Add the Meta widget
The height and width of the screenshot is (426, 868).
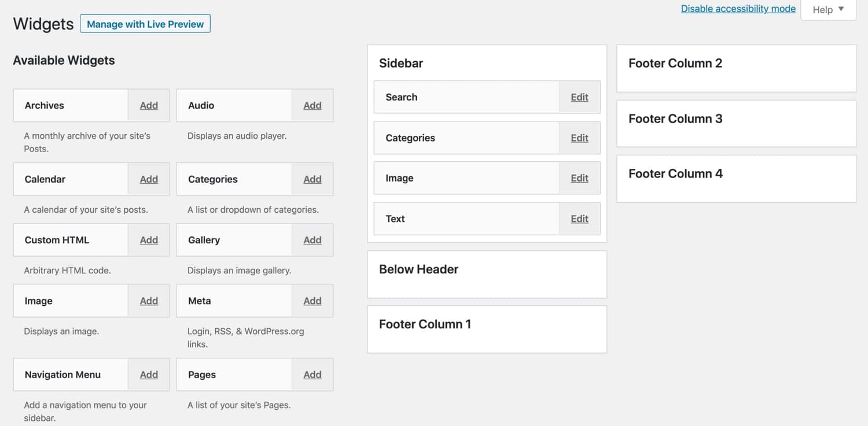coord(312,301)
